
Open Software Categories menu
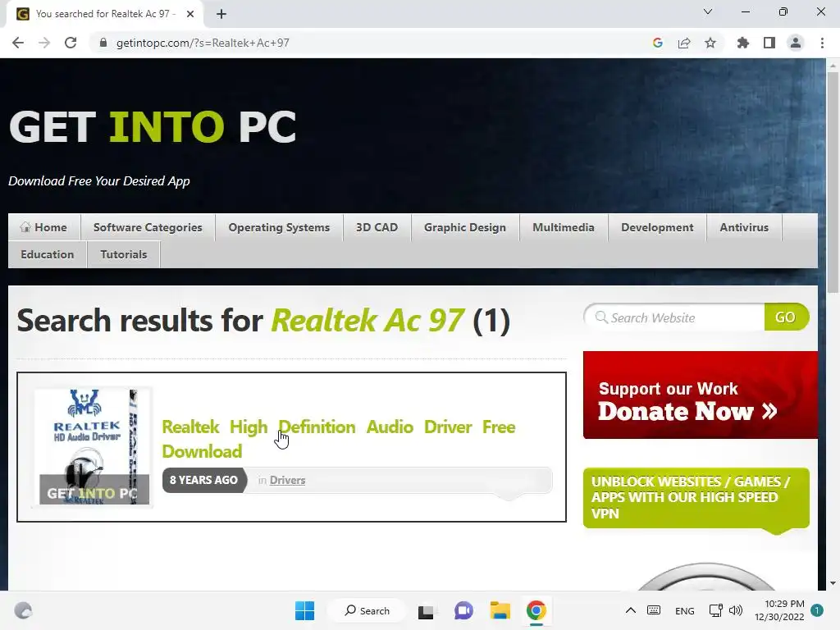(148, 227)
